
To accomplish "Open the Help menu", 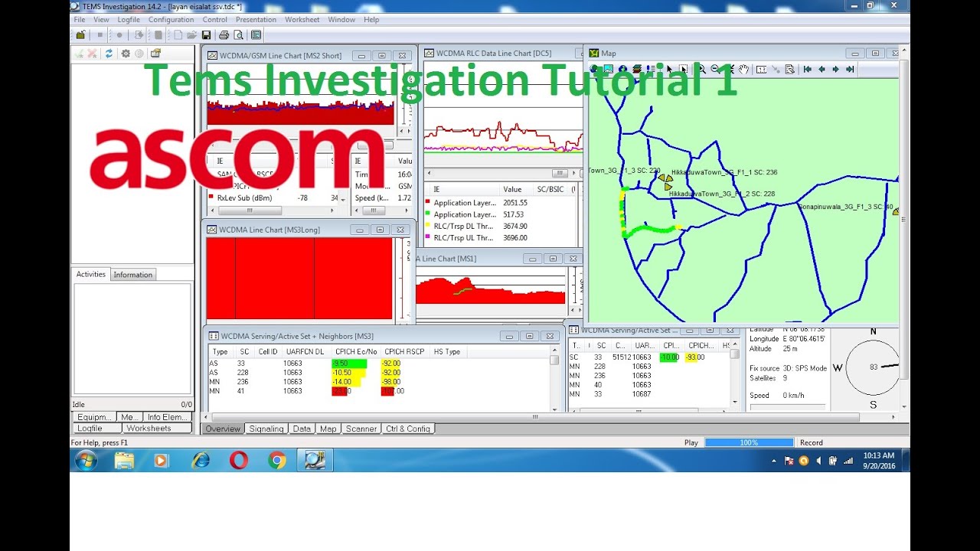I will [x=371, y=19].
